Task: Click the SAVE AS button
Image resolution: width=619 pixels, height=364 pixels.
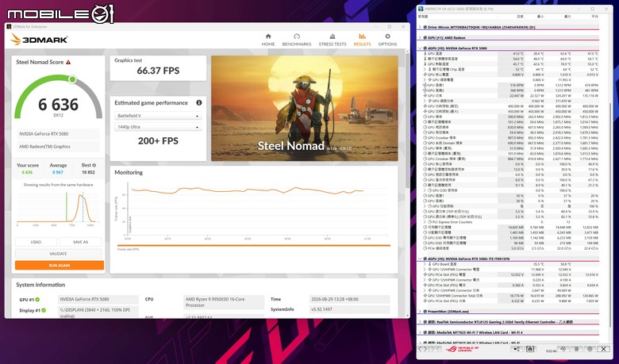Action: (80, 242)
